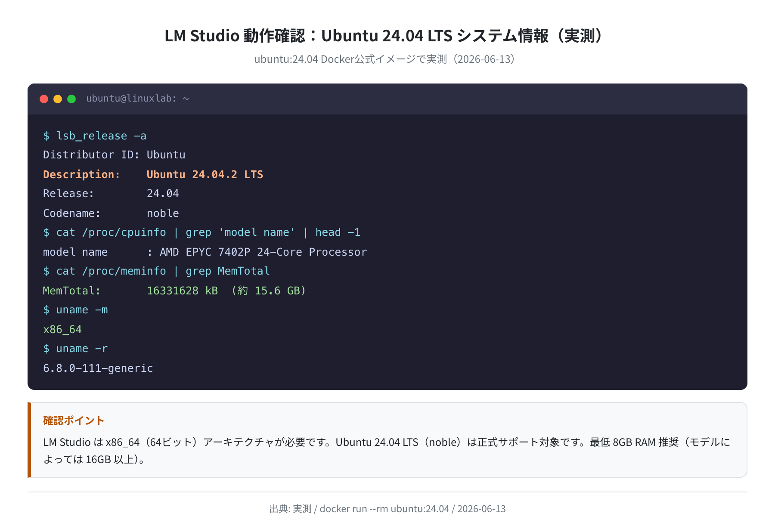Screen dimensions: 775x532
Task: Select the command line 'lsb_release -a'
Action: pos(95,136)
